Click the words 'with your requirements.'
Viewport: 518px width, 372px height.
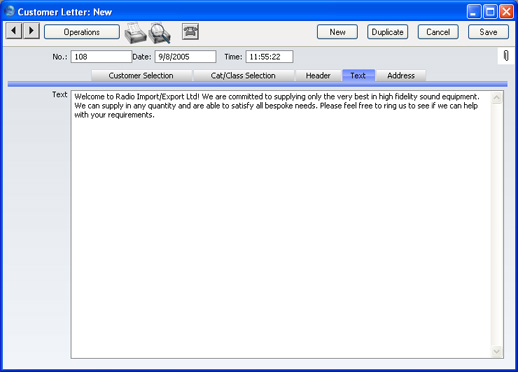pos(114,115)
